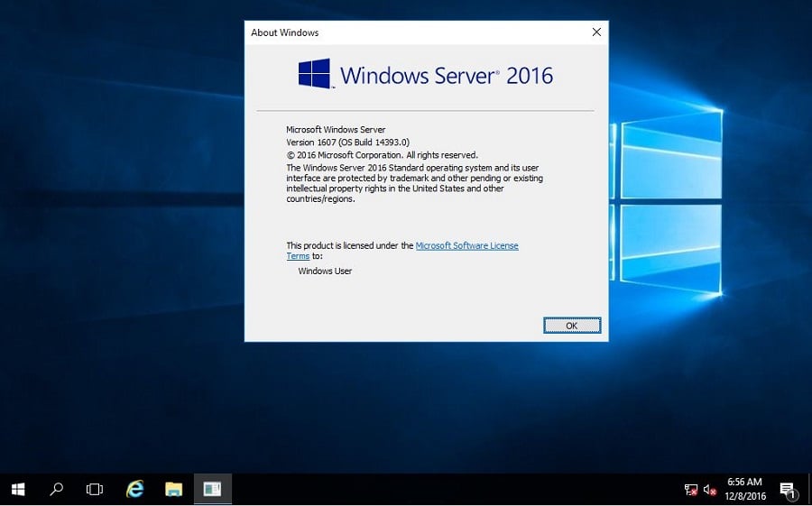Screen dimensions: 812x506
Task: Open the Start menu
Action: point(18,490)
